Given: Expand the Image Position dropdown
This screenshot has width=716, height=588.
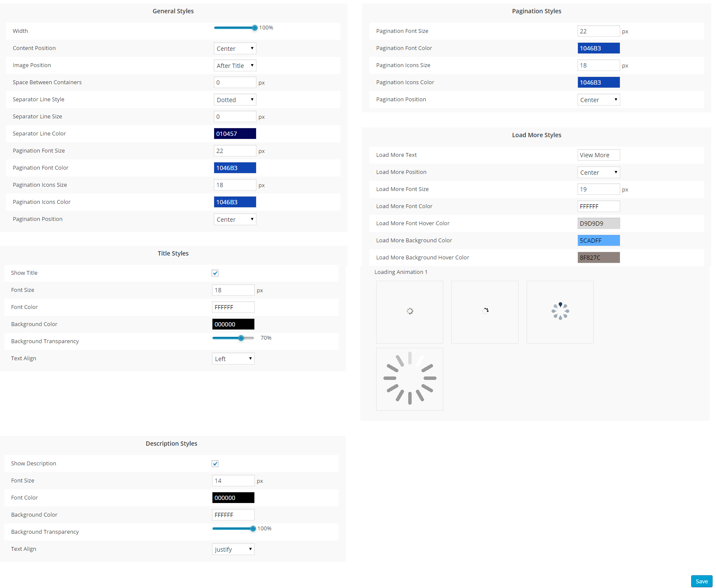Looking at the screenshot, I should click(235, 65).
